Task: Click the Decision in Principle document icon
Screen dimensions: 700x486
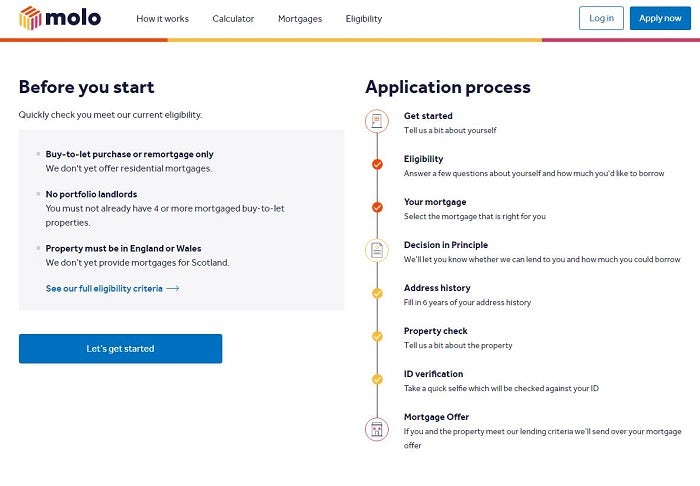Action: click(377, 250)
